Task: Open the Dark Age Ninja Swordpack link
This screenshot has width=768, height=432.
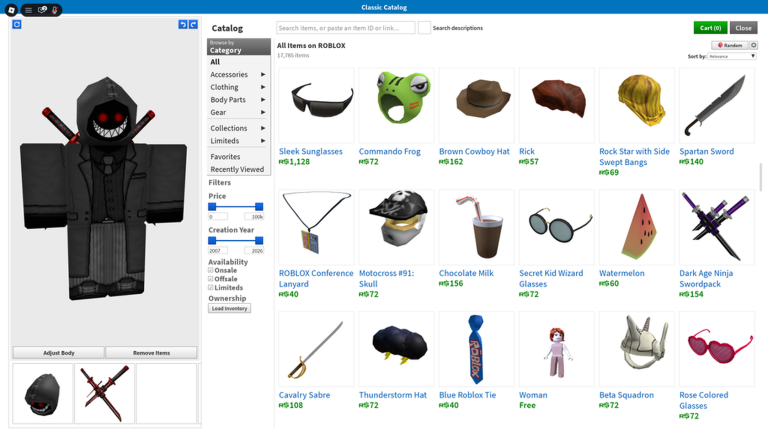Action: (x=706, y=279)
